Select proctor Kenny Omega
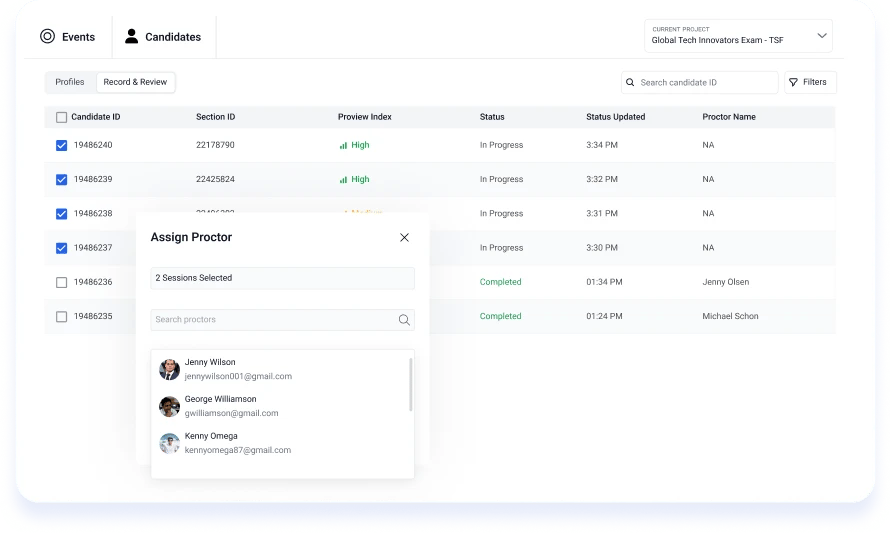This screenshot has width=890, height=533. coord(281,443)
